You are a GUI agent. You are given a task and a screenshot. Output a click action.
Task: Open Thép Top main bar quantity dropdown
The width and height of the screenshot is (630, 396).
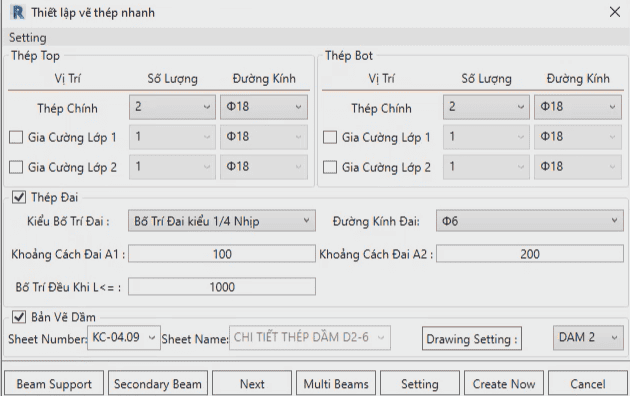[172, 107]
